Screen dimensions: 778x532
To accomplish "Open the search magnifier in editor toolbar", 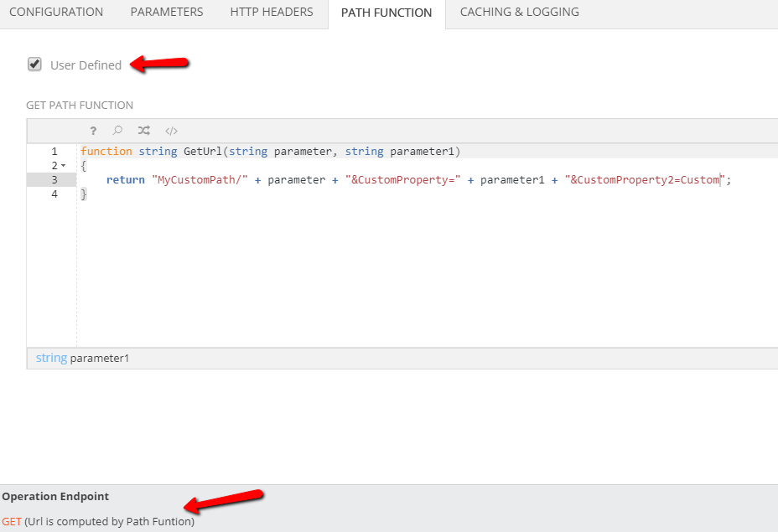I will pyautogui.click(x=118, y=131).
